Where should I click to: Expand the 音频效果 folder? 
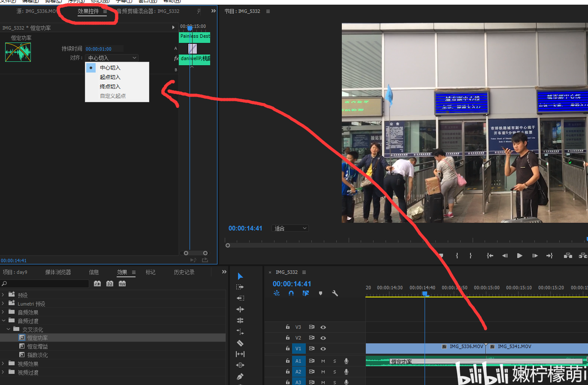tap(3, 312)
